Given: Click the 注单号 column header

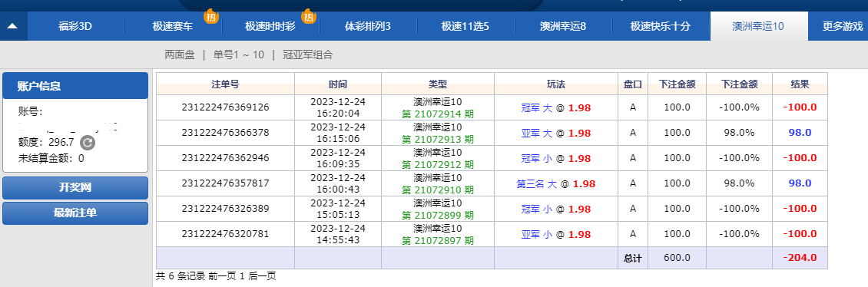Looking at the screenshot, I should pyautogui.click(x=225, y=84).
